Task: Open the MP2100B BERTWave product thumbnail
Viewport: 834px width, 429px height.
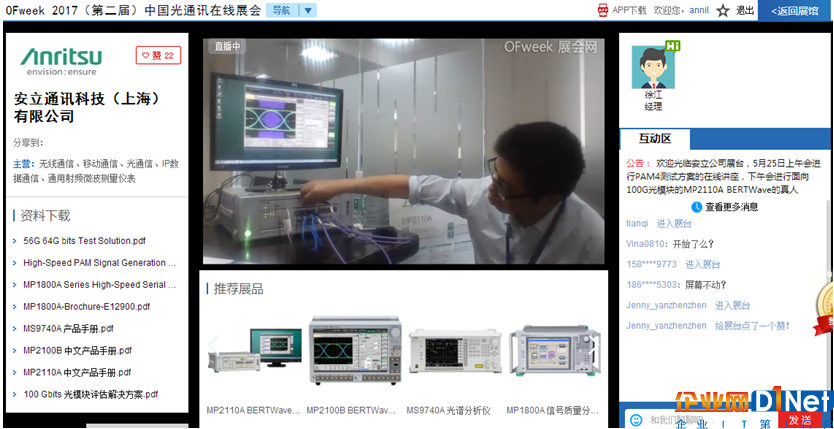Action: coord(355,350)
